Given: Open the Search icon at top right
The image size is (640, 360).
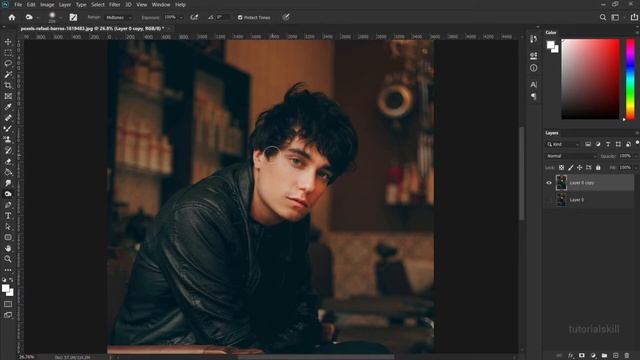Looking at the screenshot, I should [x=602, y=17].
